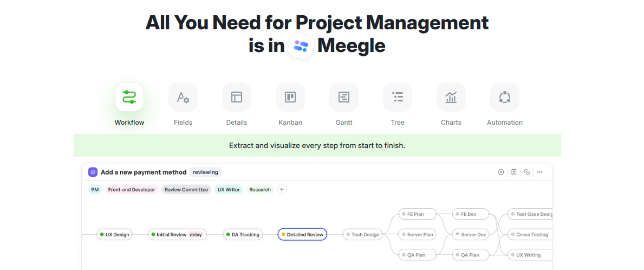Open the Detailed Review workflow node
This screenshot has height=270, width=644.
pyautogui.click(x=302, y=235)
